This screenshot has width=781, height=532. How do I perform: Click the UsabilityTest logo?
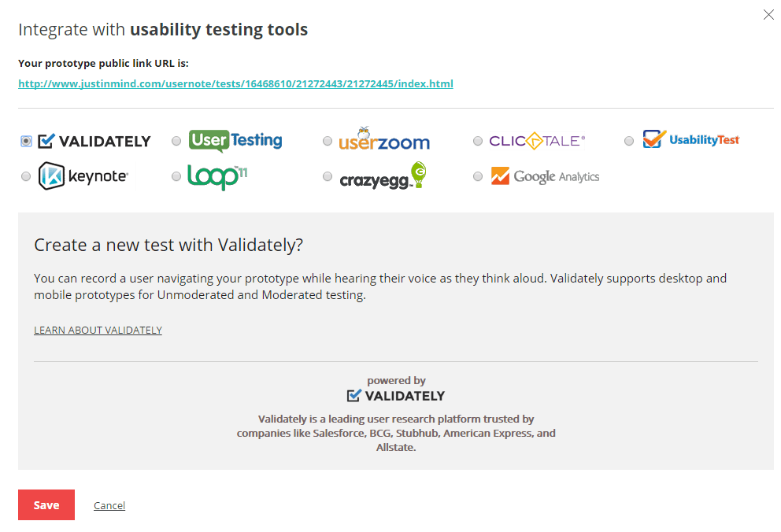coord(691,139)
